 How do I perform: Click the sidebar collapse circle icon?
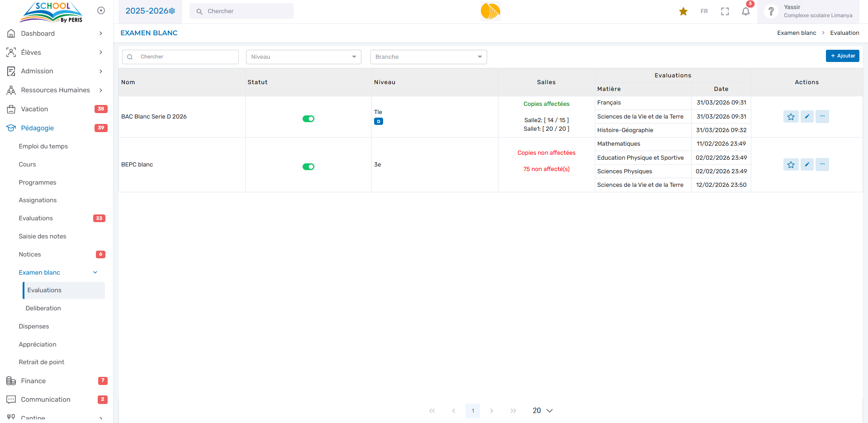click(101, 10)
